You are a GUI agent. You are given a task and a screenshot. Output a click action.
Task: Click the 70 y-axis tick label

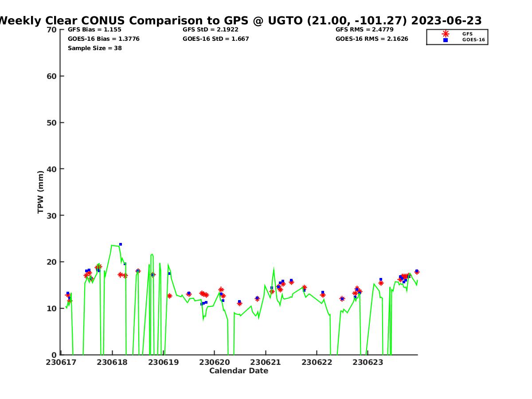click(x=52, y=30)
